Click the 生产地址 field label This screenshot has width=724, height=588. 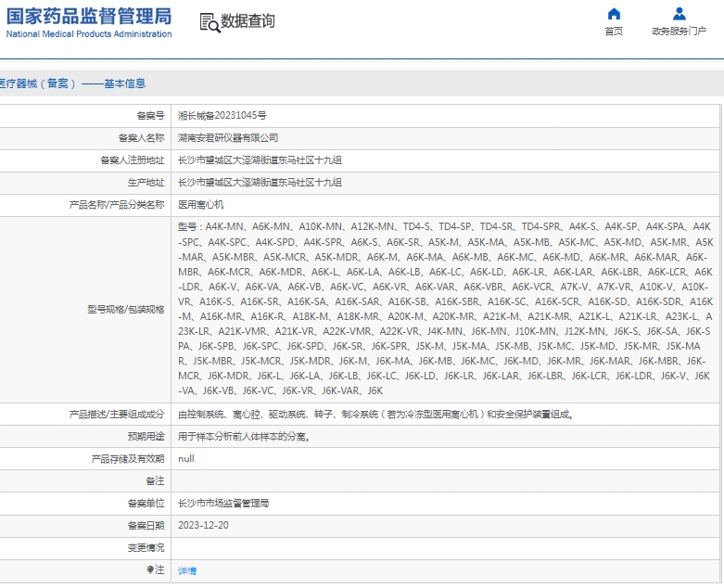tap(146, 182)
